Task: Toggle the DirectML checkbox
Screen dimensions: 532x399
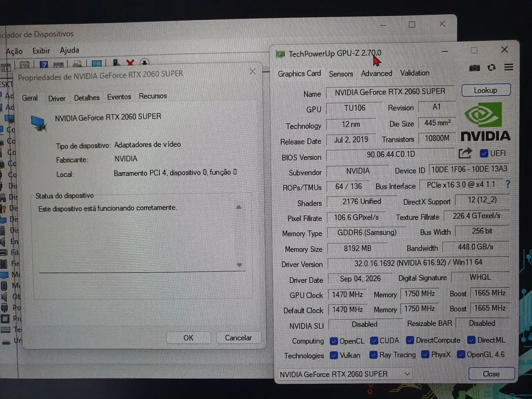Action: (x=471, y=340)
